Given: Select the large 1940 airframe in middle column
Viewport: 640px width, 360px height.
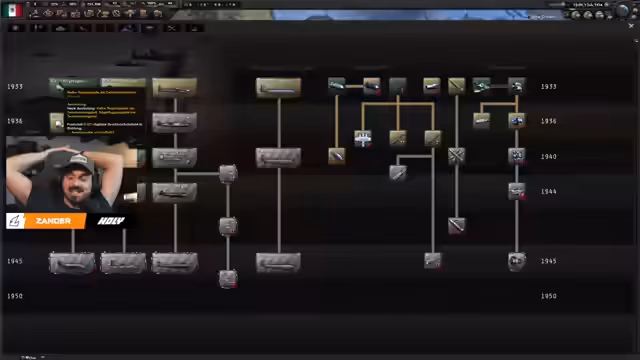Looking at the screenshot, I should (278, 158).
